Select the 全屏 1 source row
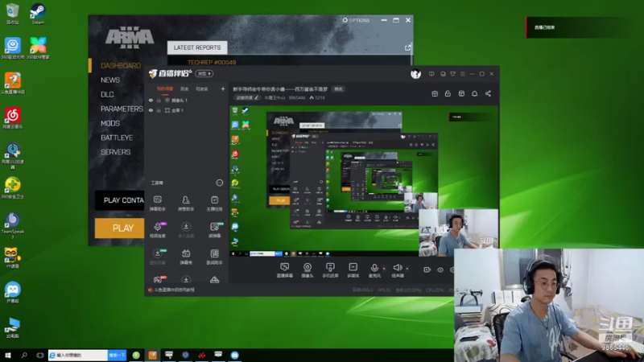The image size is (644, 362). (x=187, y=110)
